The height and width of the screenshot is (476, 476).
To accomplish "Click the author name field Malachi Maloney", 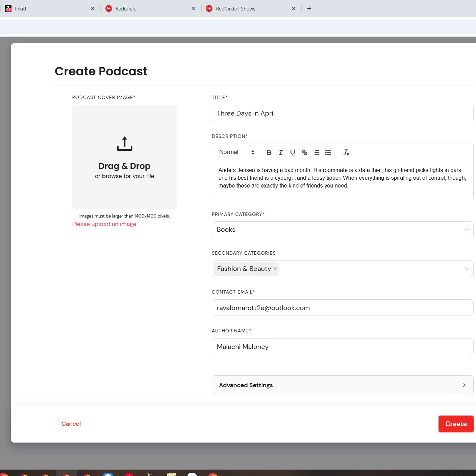I will [x=343, y=347].
